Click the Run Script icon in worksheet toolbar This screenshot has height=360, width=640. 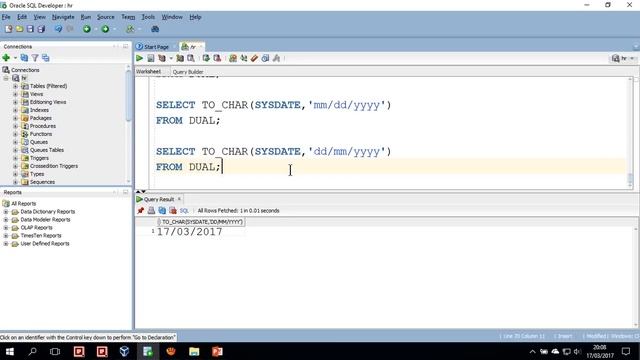pyautogui.click(x=151, y=58)
